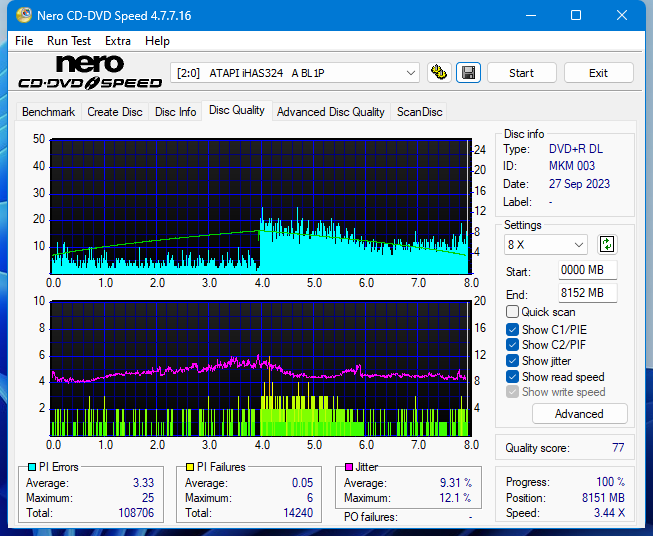Click PI Failures average 0.05
This screenshot has height=536, width=653.
302,483
